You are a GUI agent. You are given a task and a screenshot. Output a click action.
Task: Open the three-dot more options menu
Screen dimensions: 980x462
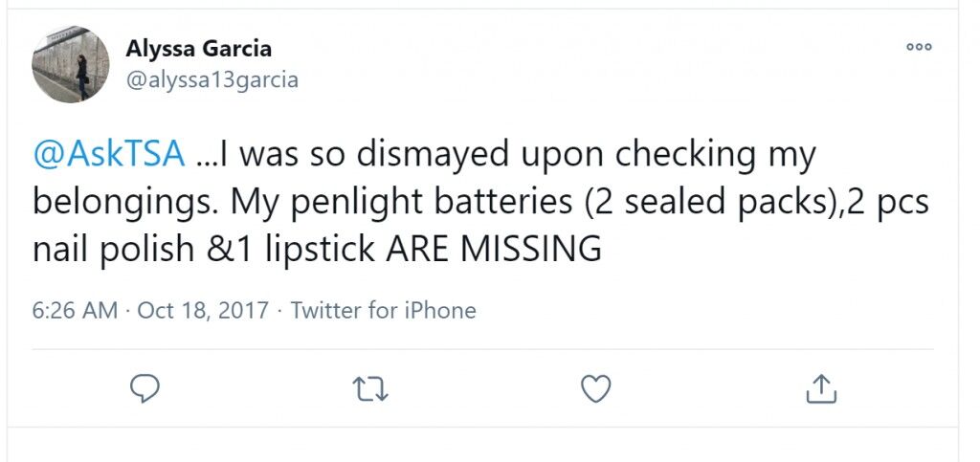point(920,47)
